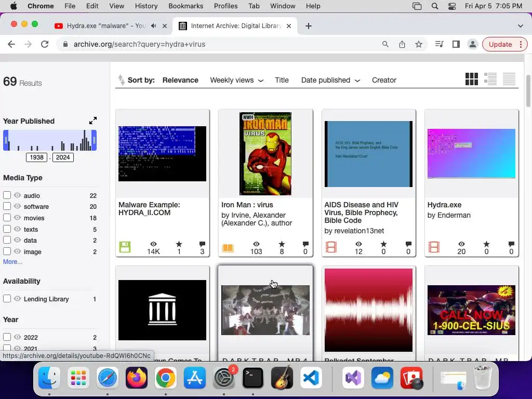Screen dimensions: 532x399
Task: Open the Iron Man virus book cover
Action: pos(265,154)
